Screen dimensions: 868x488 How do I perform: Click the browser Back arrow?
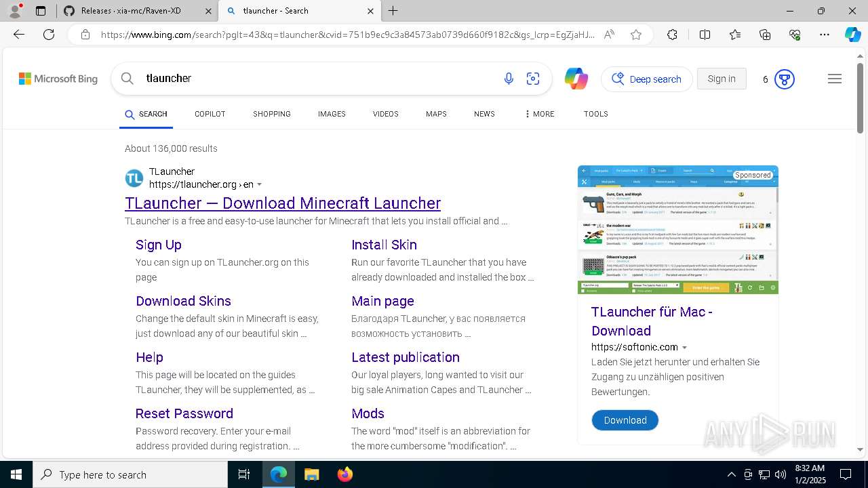(19, 35)
